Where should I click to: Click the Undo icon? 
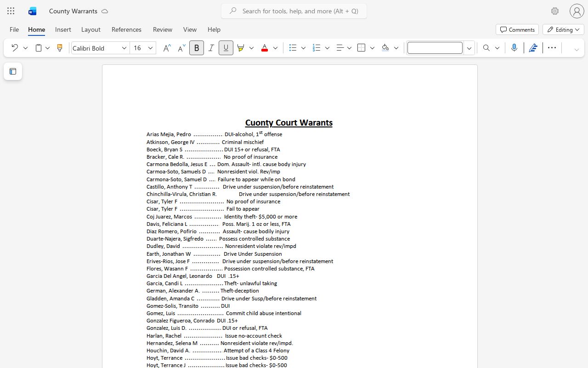pos(15,48)
